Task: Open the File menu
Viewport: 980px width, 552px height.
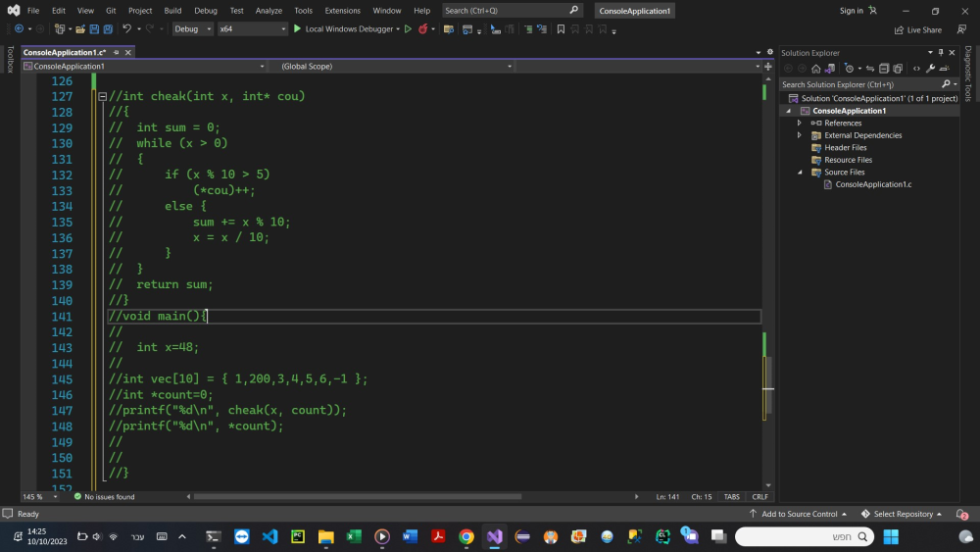Action: [x=33, y=11]
